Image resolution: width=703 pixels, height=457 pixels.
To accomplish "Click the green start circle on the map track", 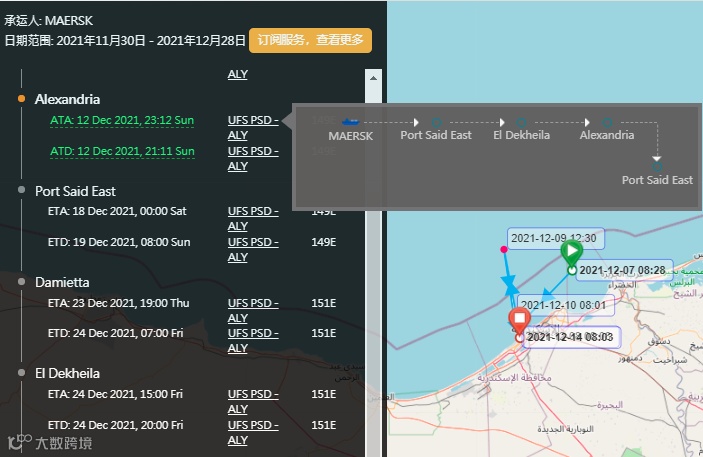I will click(572, 270).
